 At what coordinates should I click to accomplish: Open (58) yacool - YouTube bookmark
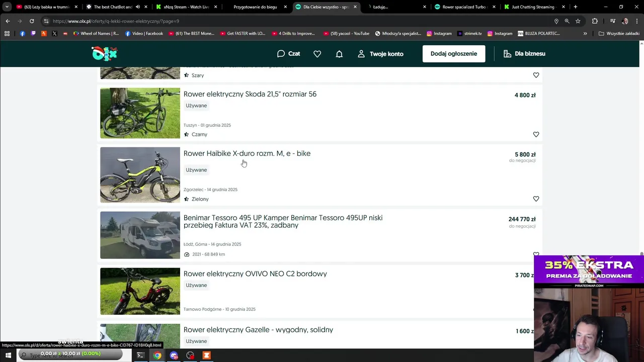(346, 34)
